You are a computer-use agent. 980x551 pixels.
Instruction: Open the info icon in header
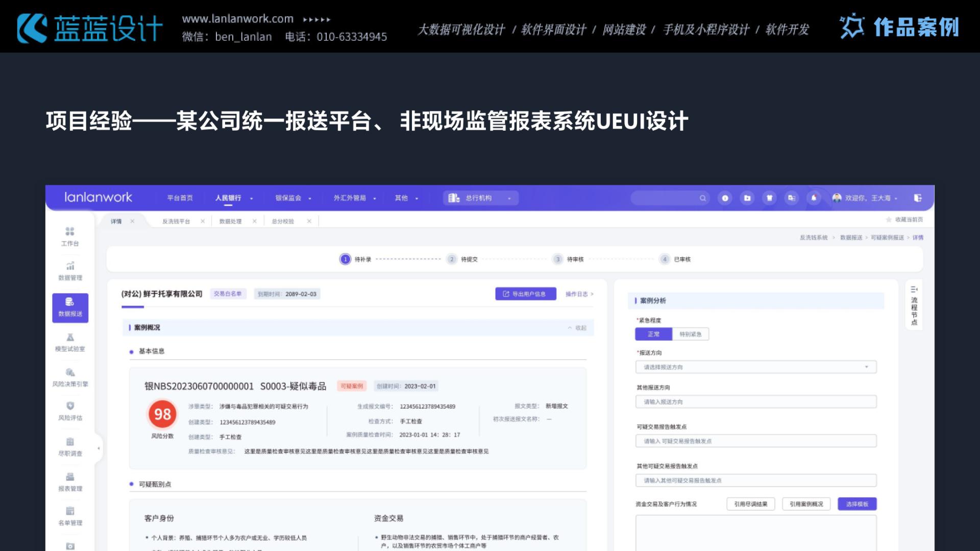[x=725, y=198]
